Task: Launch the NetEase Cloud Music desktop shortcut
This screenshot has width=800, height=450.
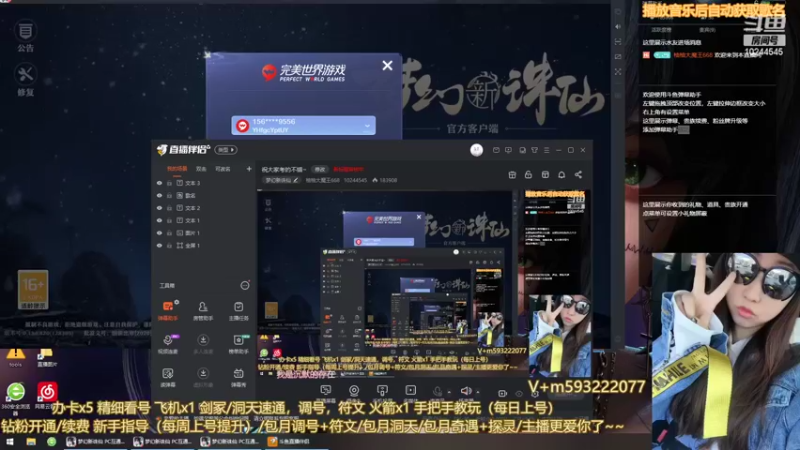Action: click(x=47, y=396)
